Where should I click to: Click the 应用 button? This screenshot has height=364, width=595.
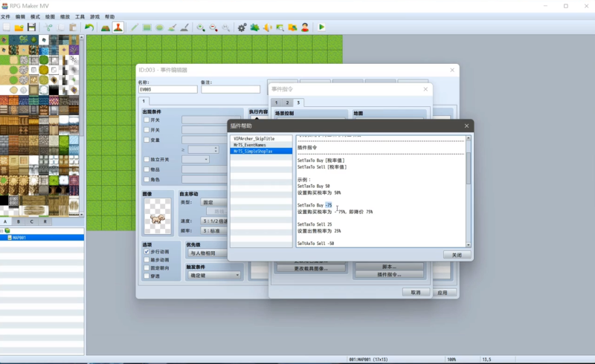443,293
